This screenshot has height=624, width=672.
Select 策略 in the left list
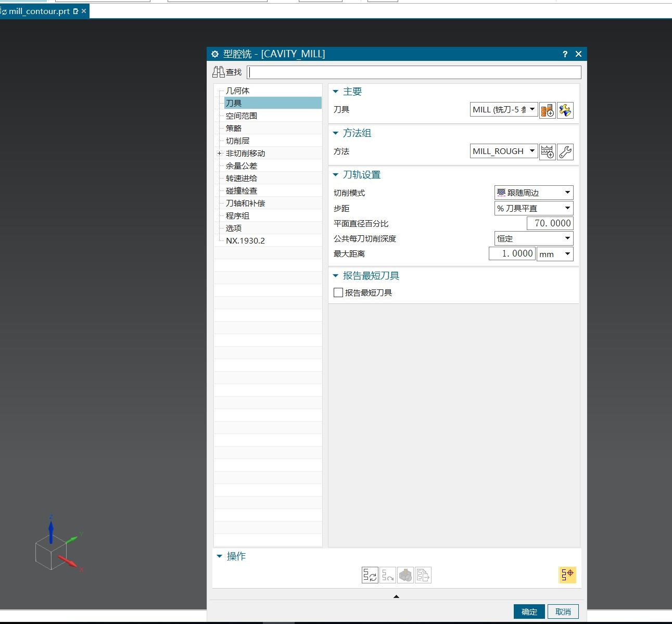click(234, 128)
